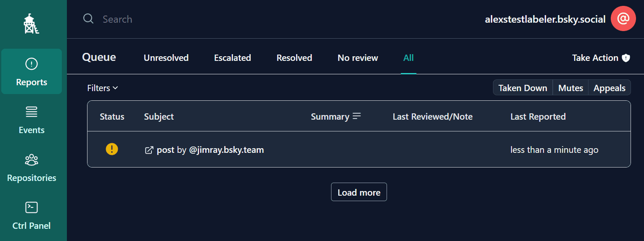Image resolution: width=644 pixels, height=241 pixels.
Task: Toggle the Appeals filter
Action: pos(609,88)
